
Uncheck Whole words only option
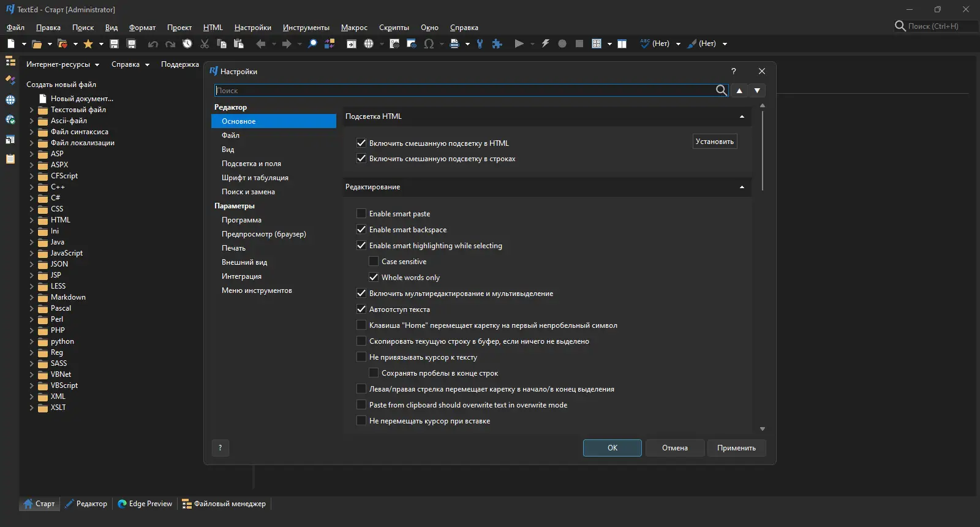(374, 278)
